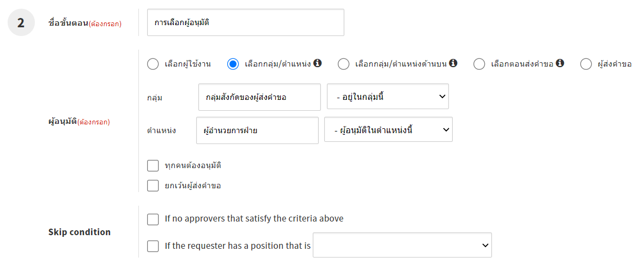Open the requester position dropdown in Skip condition
The width and height of the screenshot is (644, 263).
coord(403,246)
